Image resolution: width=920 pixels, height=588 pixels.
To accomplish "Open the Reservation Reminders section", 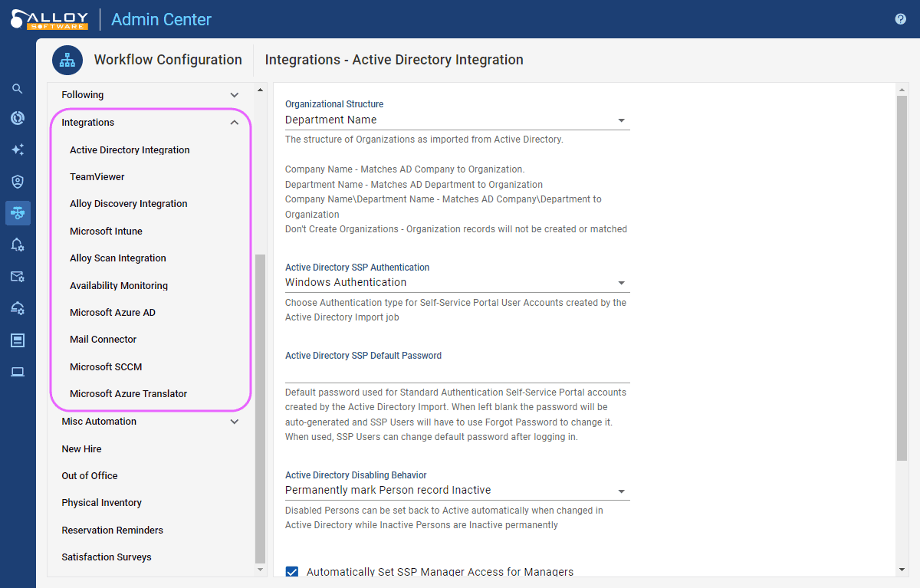I will pyautogui.click(x=113, y=531).
